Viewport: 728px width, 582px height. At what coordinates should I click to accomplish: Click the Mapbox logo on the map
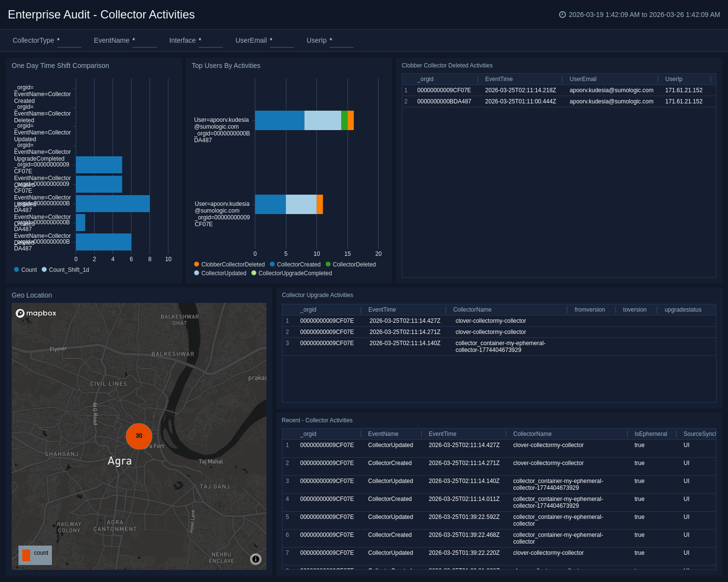pos(36,313)
